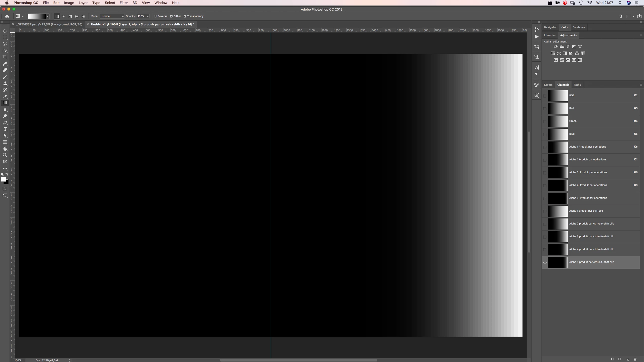Select the Red channel thumbnail
644x362 pixels.
tap(558, 108)
